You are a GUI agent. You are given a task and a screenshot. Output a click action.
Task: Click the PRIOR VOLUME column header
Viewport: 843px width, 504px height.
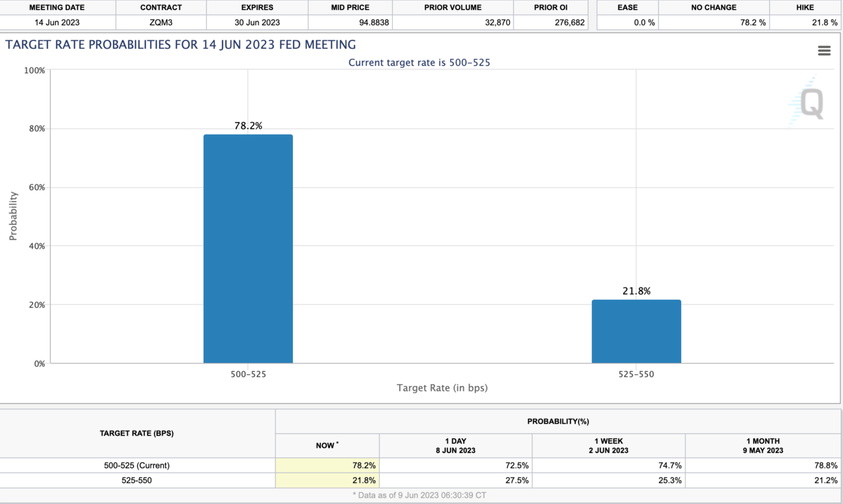pos(453,8)
